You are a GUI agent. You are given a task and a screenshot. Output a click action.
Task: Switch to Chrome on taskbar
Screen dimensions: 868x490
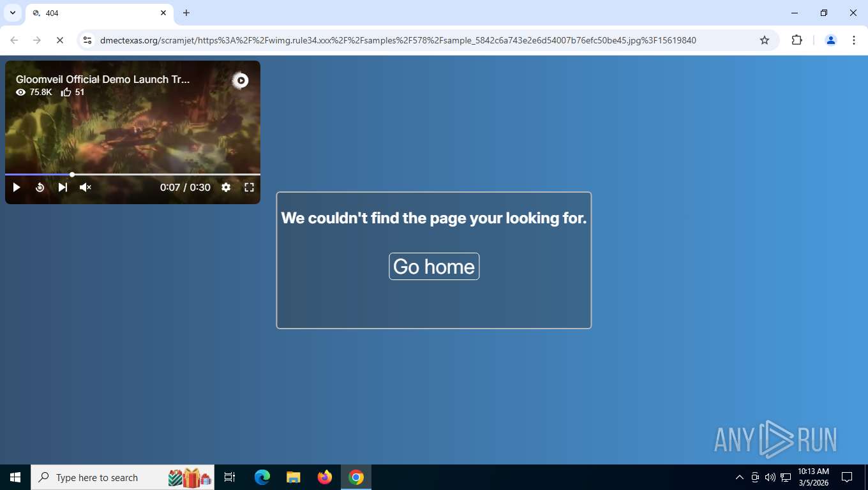[356, 477]
